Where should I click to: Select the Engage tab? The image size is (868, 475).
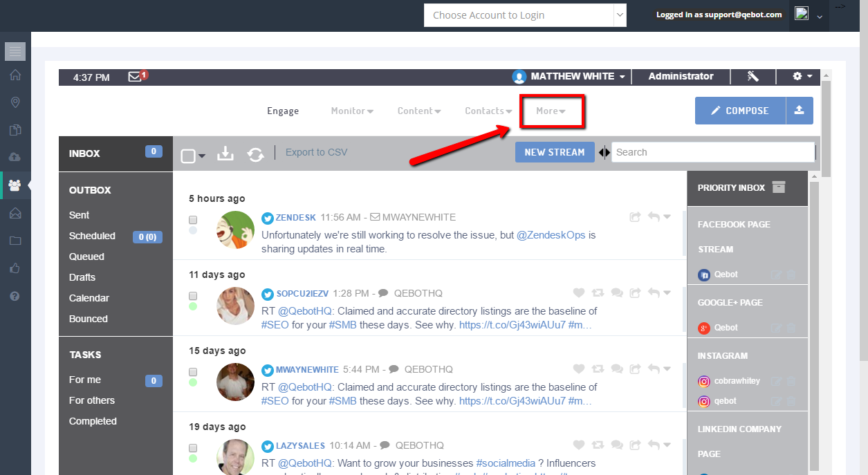point(283,111)
